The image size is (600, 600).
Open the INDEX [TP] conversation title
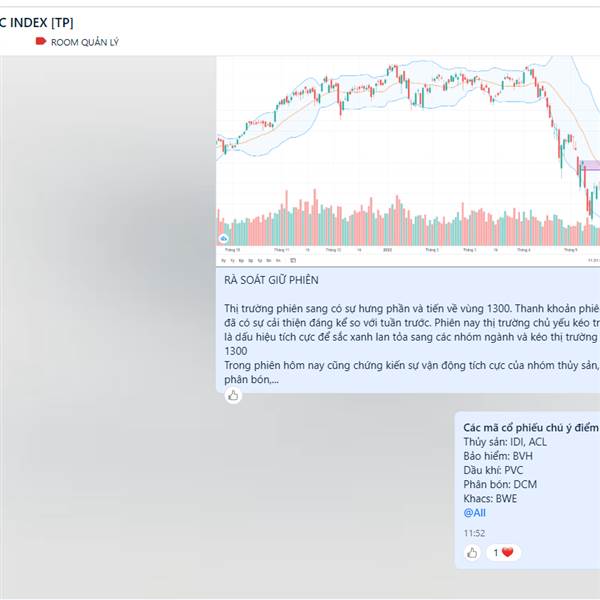(x=37, y=23)
